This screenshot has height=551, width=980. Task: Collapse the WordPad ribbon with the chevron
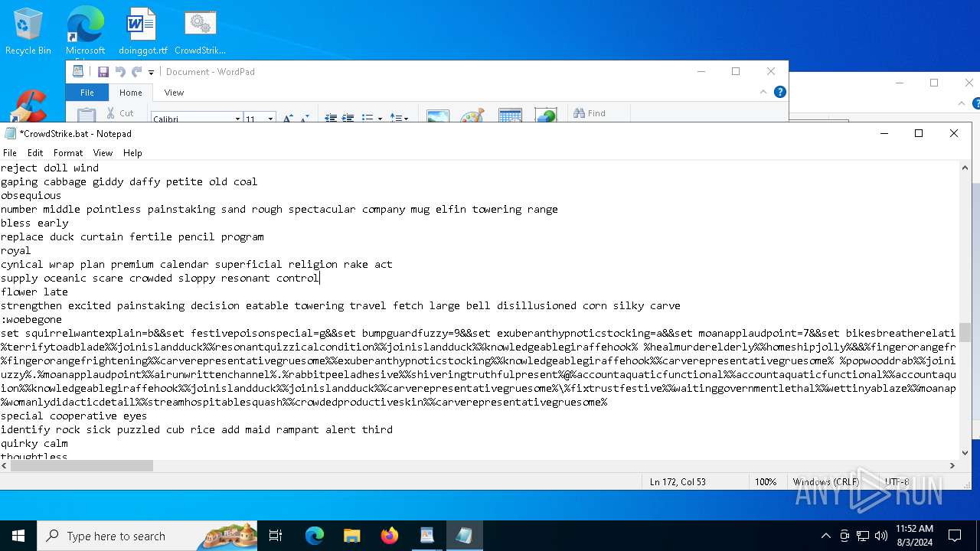(x=763, y=92)
